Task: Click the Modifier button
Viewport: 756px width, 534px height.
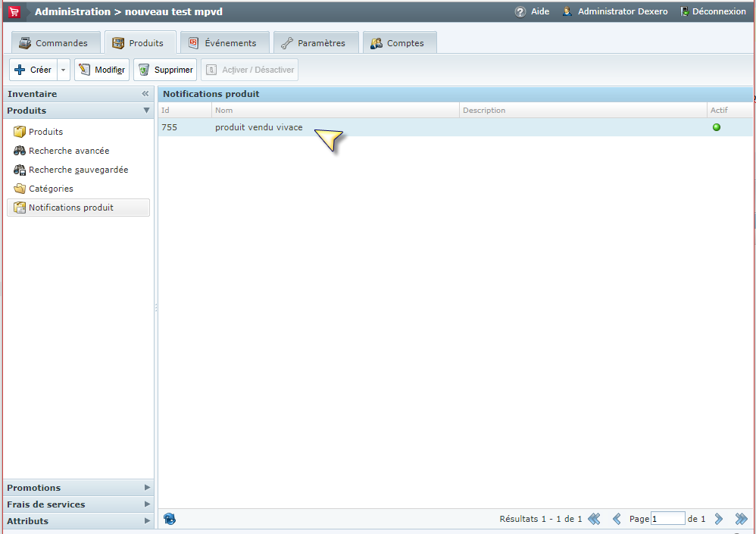Action: [x=102, y=70]
